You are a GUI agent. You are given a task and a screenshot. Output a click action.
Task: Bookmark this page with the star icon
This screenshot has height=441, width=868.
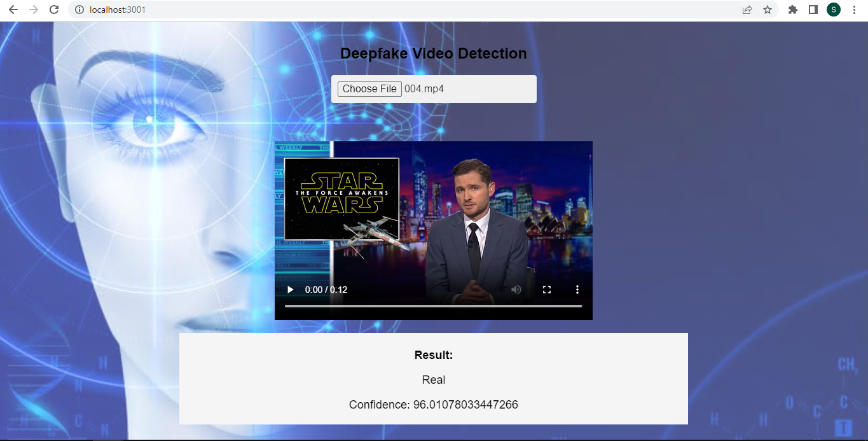point(768,10)
